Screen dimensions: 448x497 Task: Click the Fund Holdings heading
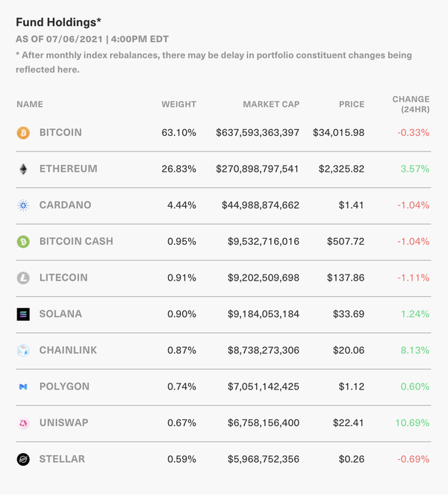59,22
